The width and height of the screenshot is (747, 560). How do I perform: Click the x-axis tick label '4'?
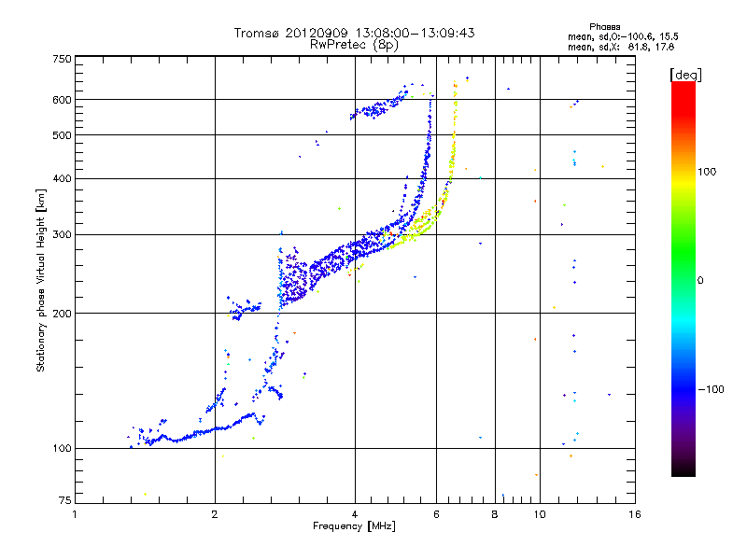tap(355, 514)
